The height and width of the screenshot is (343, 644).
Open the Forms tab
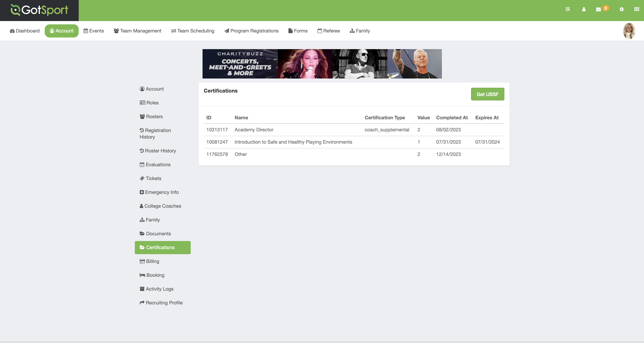(298, 31)
